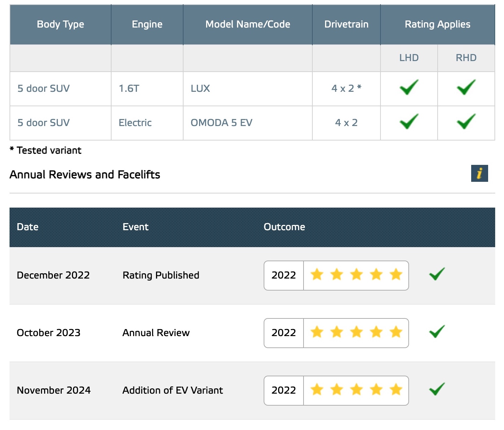
Task: Select the RHD checkmark for the LUX row
Action: pos(466,87)
